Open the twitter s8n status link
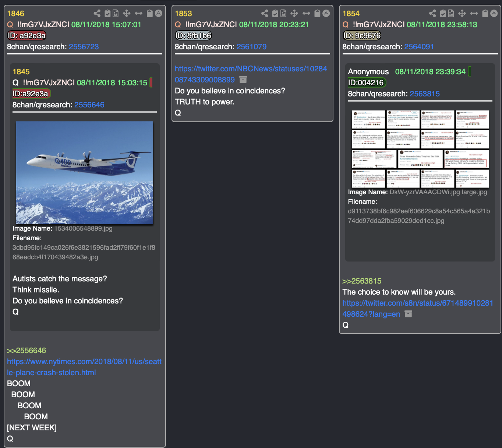 (x=418, y=308)
